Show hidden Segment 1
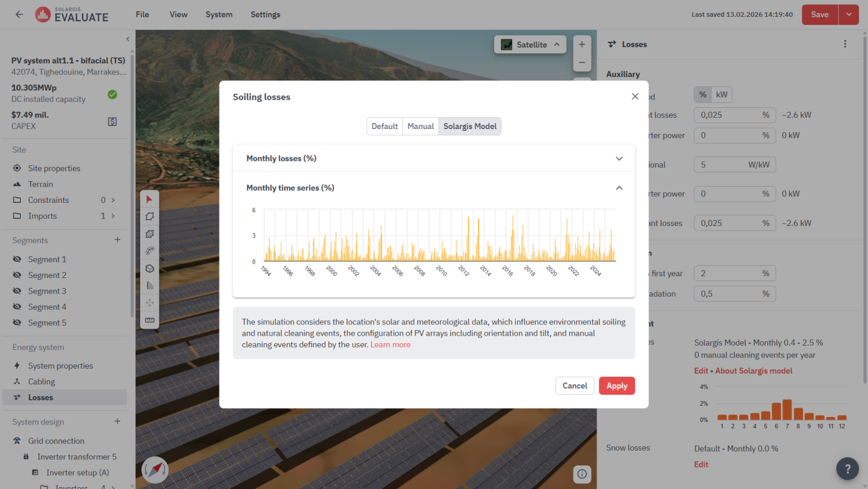 pyautogui.click(x=17, y=259)
